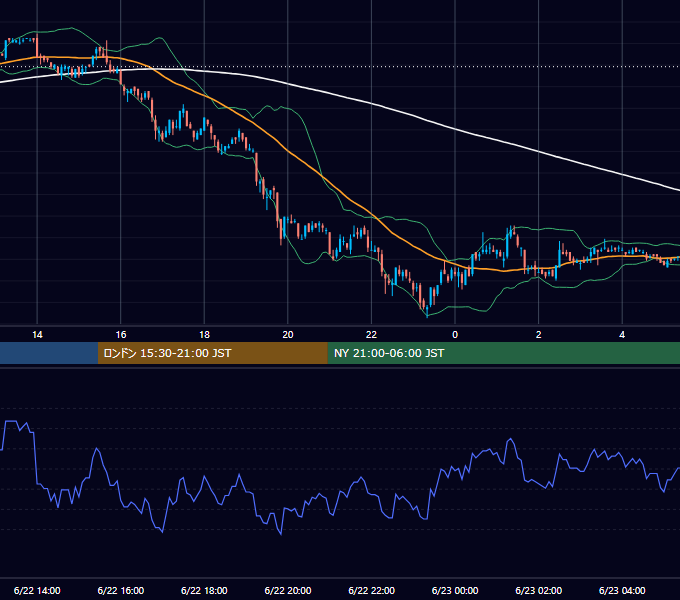Click the 0 hour label on price chart

point(455,335)
